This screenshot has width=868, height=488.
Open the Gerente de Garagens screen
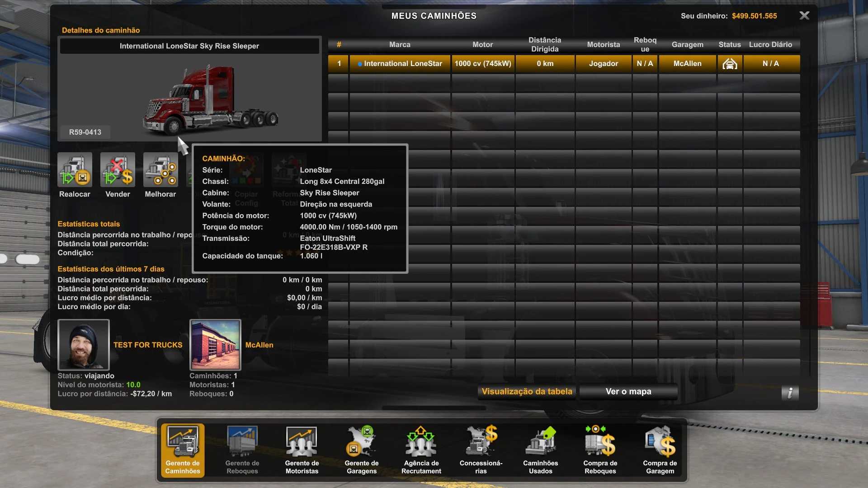click(x=361, y=450)
